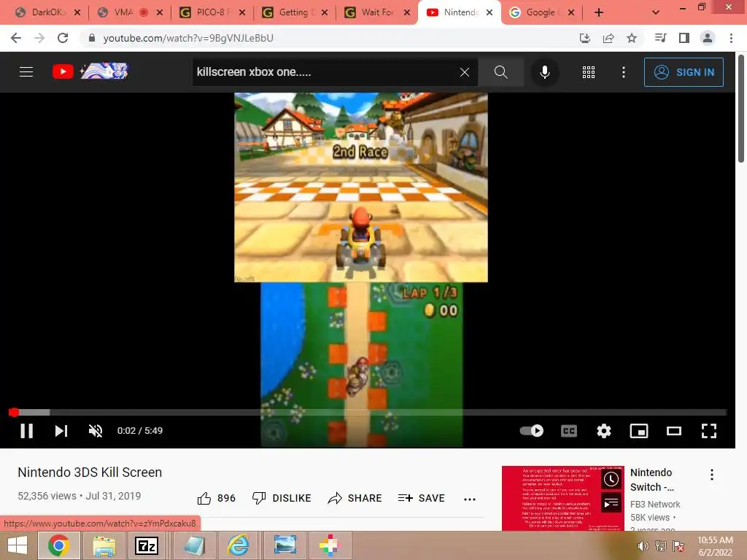
Task: Open Internet Explorer from the taskbar
Action: click(237, 545)
